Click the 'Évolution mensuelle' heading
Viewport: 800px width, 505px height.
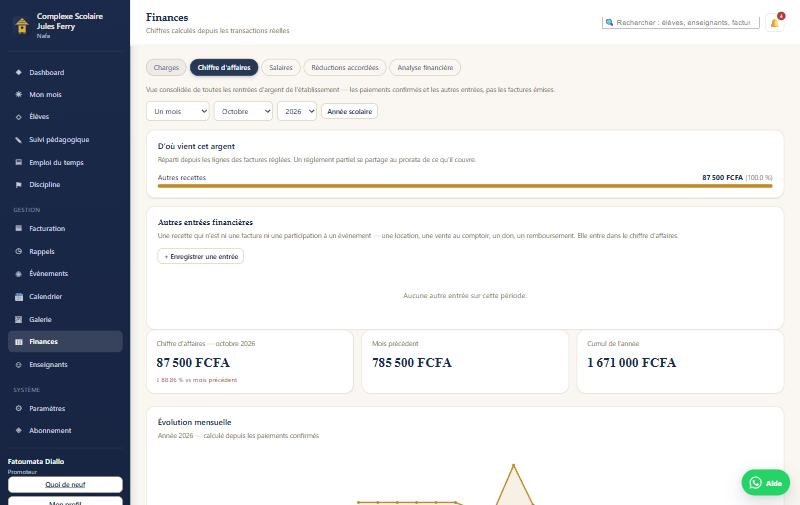[x=194, y=422]
